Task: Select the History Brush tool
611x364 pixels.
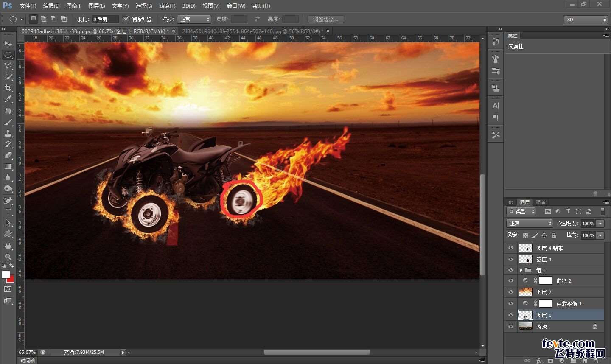Action: 8,144
